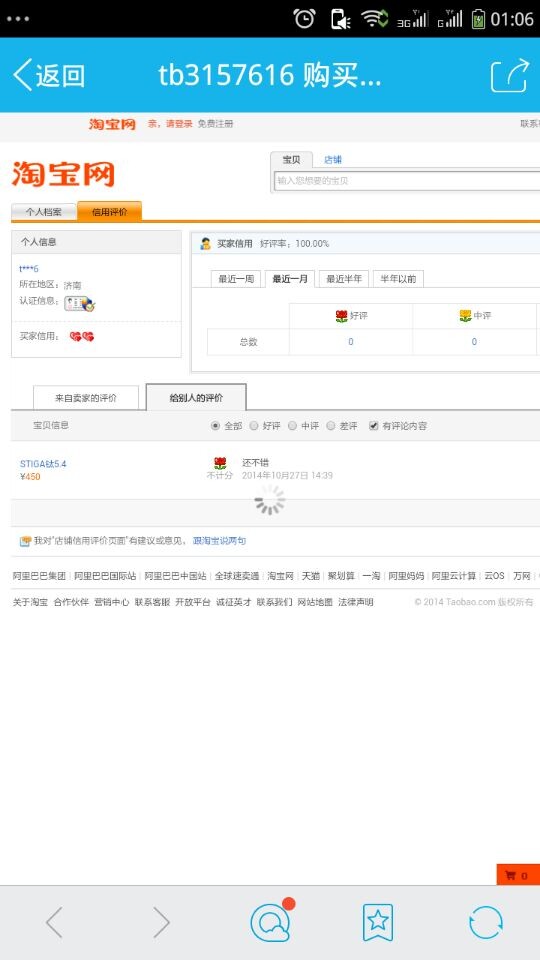Focus the 输入您想要的宝贝 search field
This screenshot has width=540, height=960.
point(407,181)
